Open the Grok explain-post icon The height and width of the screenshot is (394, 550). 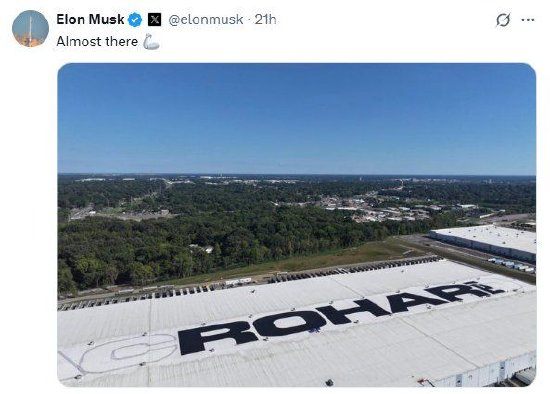pyautogui.click(x=503, y=20)
